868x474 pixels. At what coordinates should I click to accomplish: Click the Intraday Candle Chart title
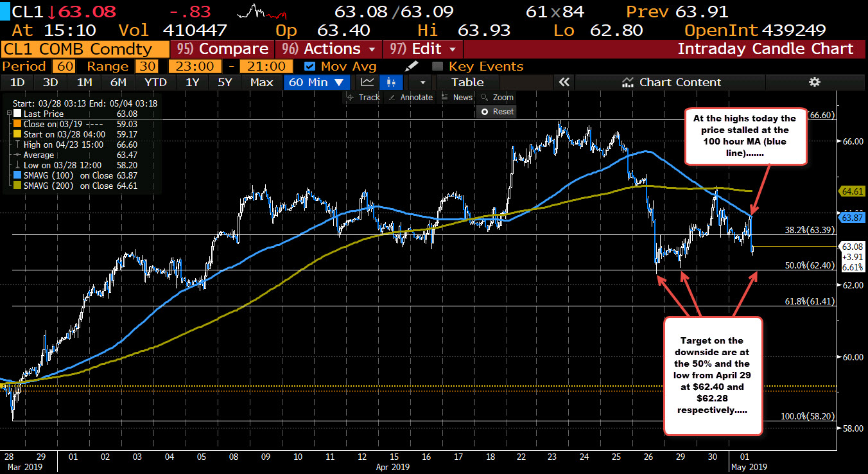point(765,49)
